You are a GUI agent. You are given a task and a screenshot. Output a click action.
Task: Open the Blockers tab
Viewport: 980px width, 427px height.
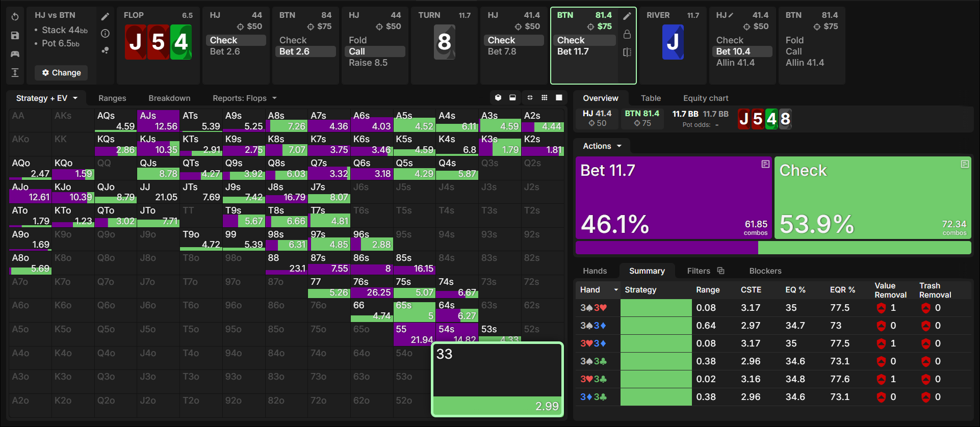tap(765, 271)
